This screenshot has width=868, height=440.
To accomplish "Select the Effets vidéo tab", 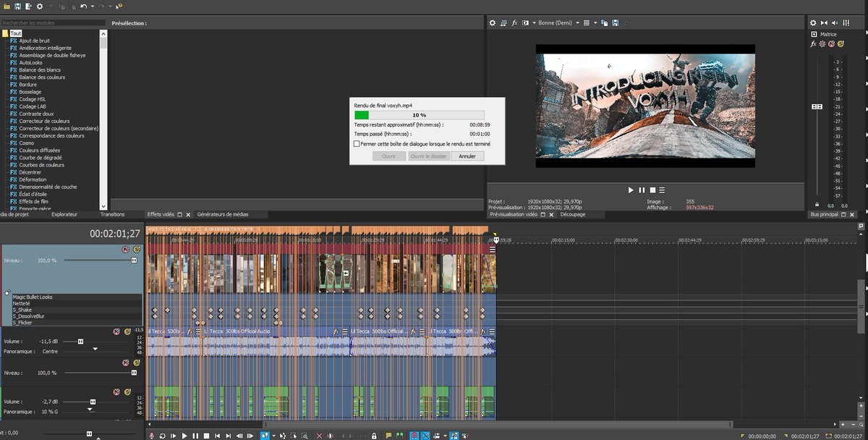I will tap(161, 214).
